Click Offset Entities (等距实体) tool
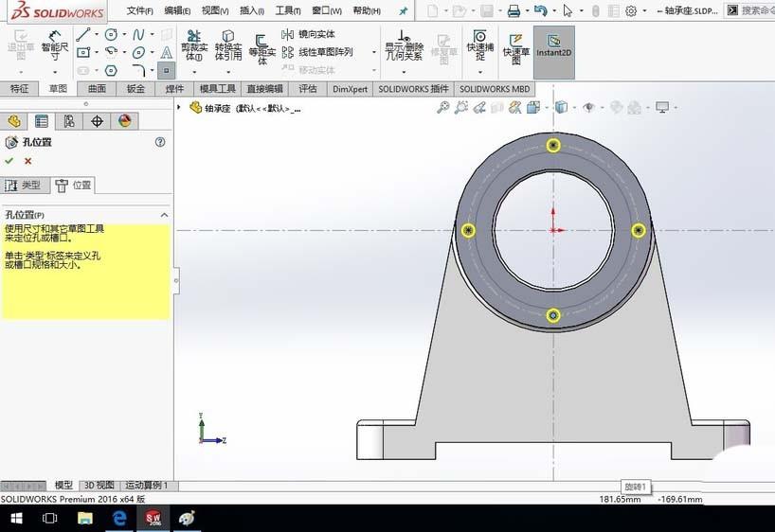 [x=261, y=49]
